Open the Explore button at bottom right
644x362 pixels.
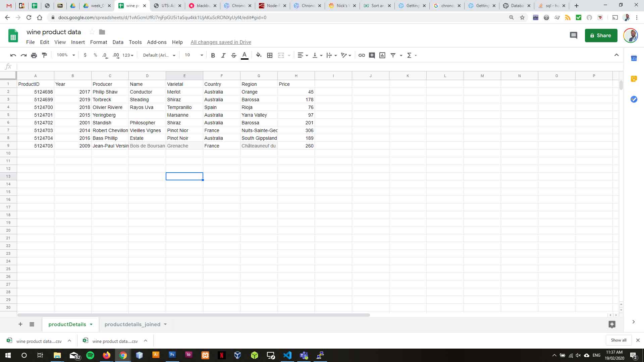612,324
